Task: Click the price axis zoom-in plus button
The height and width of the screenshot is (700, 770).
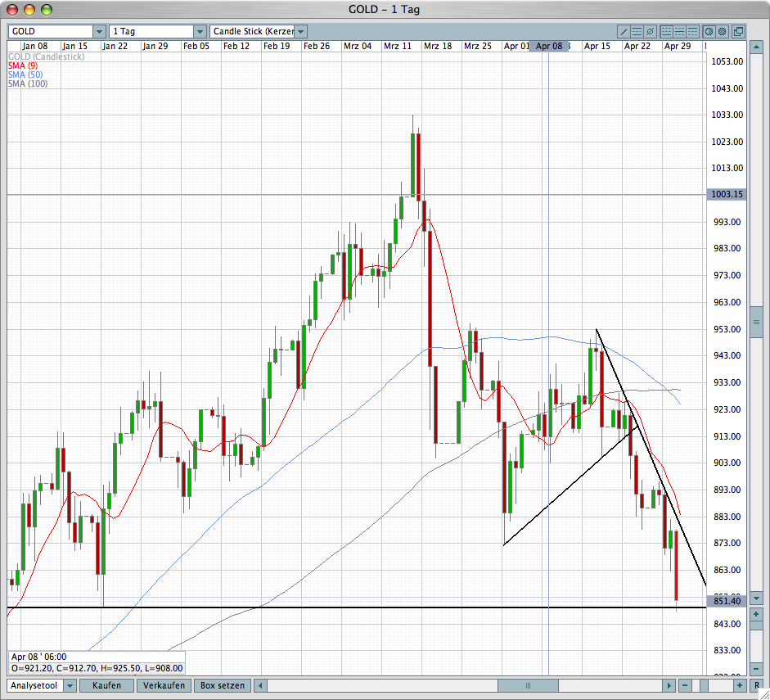Action: (x=756, y=614)
